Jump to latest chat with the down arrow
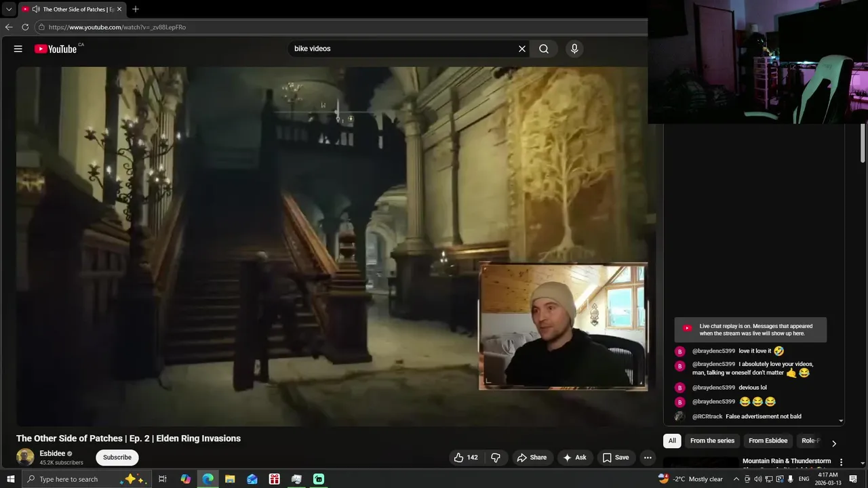The image size is (868, 488). pos(841,421)
